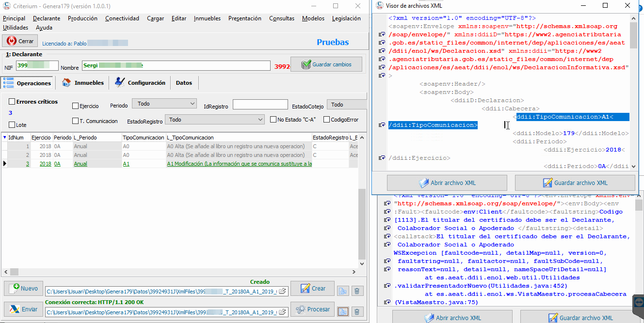This screenshot has width=644, height=323.
Task: Open the Conectividad menu
Action: [x=122, y=18]
